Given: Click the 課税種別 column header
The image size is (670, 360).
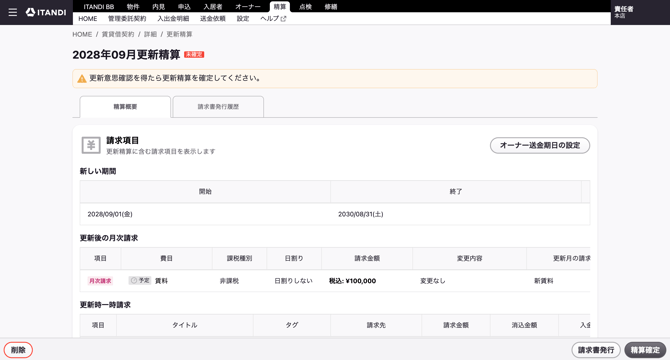Looking at the screenshot, I should pyautogui.click(x=239, y=258).
